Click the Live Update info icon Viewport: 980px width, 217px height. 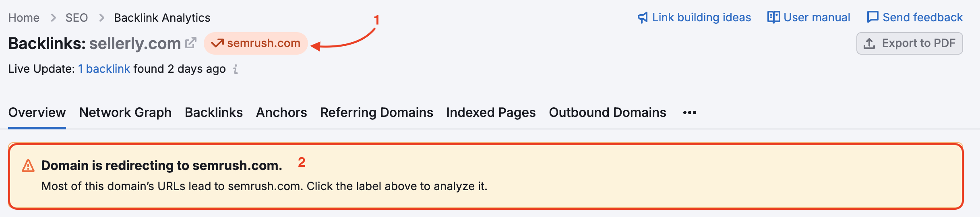coord(236,69)
